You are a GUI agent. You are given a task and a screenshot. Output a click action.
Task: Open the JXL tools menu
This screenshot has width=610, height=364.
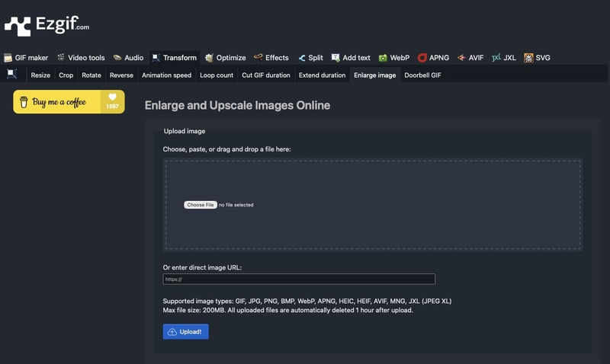pyautogui.click(x=504, y=58)
